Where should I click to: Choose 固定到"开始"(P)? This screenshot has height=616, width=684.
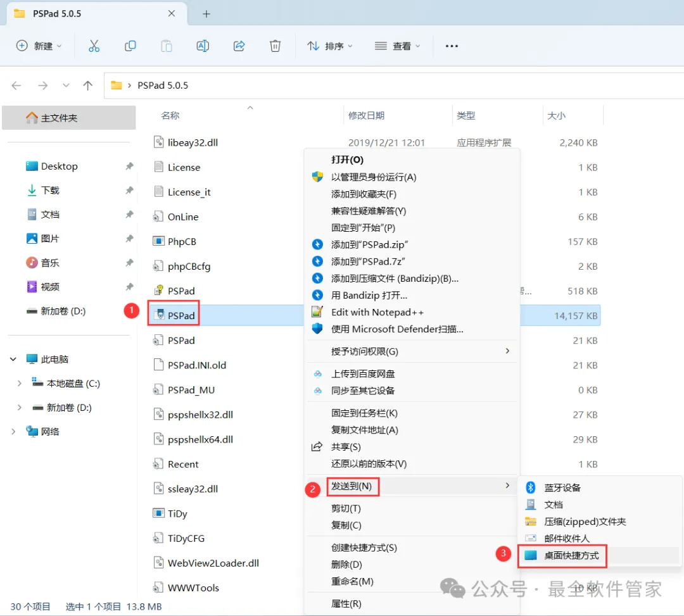coord(363,227)
